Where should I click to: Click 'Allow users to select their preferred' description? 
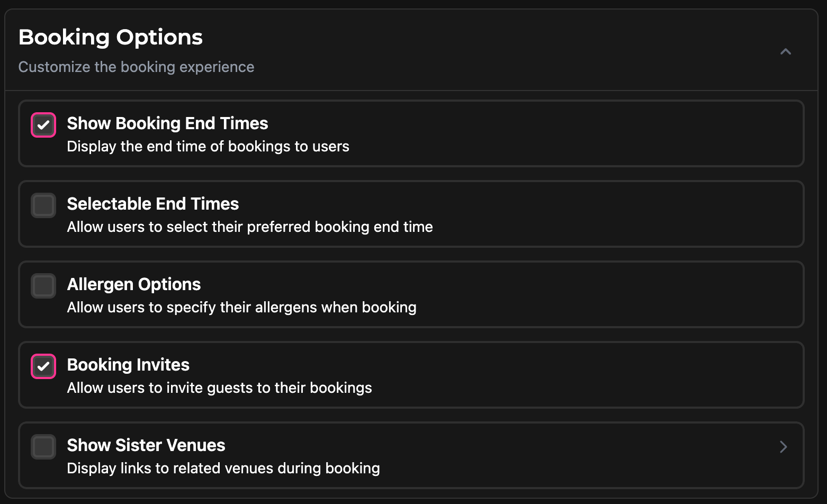click(250, 227)
